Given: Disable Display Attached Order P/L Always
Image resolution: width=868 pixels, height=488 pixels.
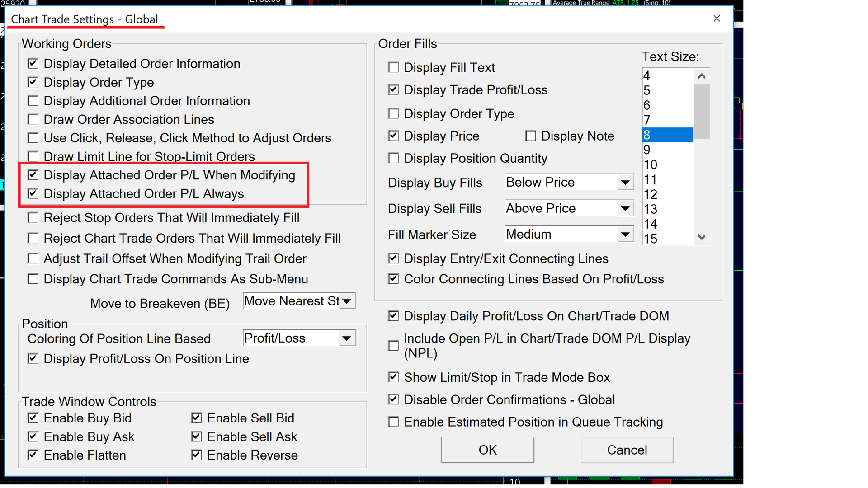Looking at the screenshot, I should (33, 194).
